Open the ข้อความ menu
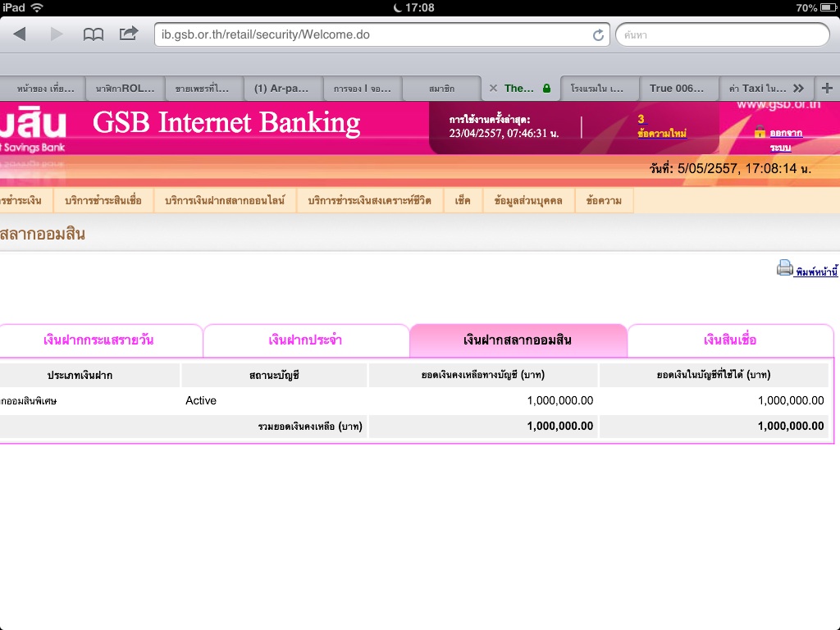840x630 pixels. coord(604,200)
